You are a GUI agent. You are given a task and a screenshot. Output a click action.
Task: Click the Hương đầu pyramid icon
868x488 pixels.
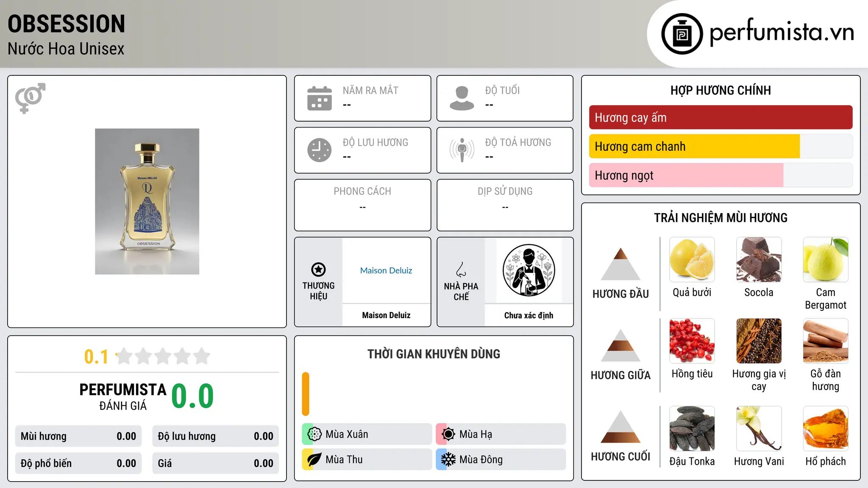(621, 263)
